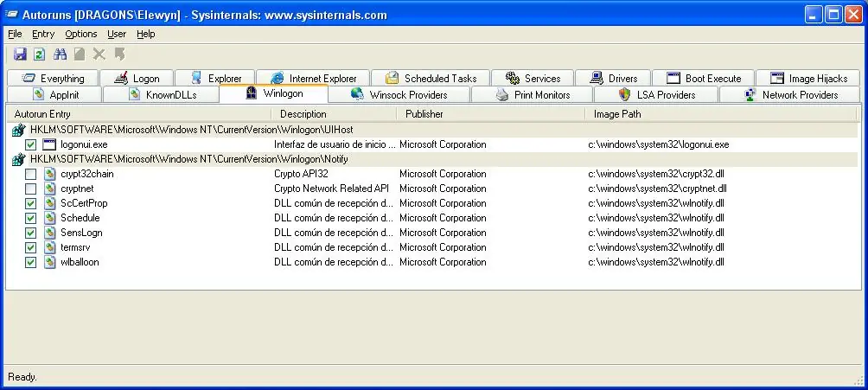
Task: Enable the crypt32chain entry checkbox
Action: point(31,175)
